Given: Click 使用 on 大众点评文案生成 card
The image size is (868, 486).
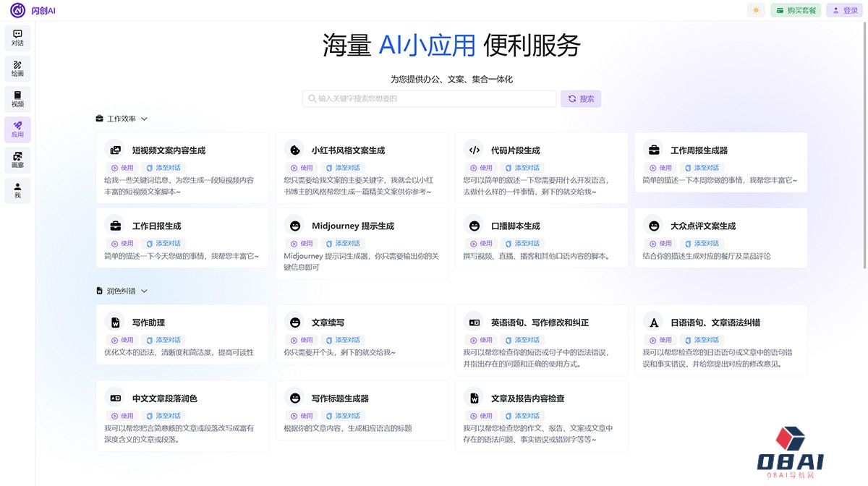Looking at the screenshot, I should (660, 243).
